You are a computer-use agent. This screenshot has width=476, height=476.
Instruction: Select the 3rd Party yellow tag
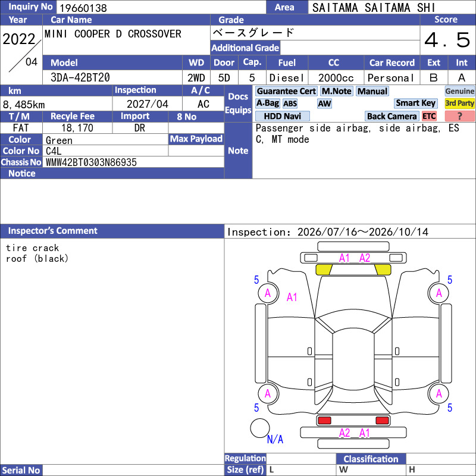(x=459, y=103)
